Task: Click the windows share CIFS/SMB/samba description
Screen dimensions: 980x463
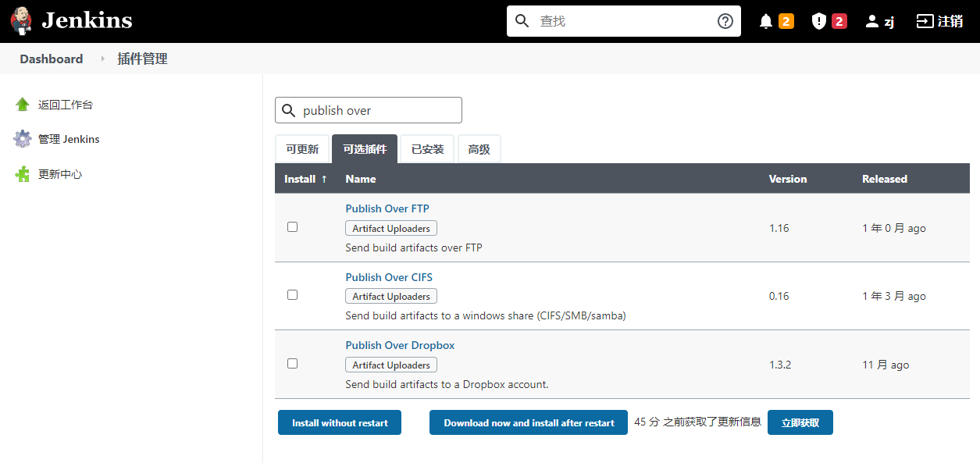Action: [486, 316]
